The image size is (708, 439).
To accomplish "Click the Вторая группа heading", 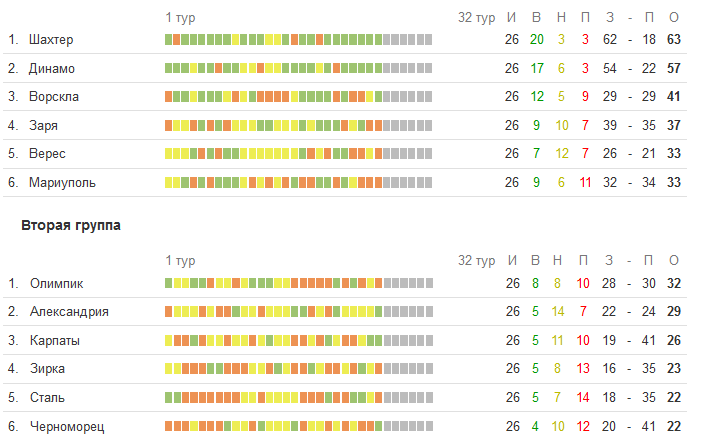I will (71, 226).
